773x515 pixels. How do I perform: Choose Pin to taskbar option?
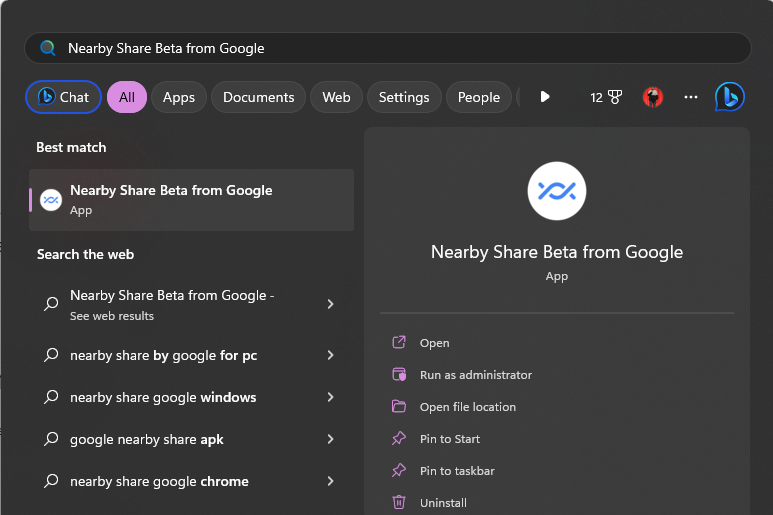pyautogui.click(x=457, y=471)
